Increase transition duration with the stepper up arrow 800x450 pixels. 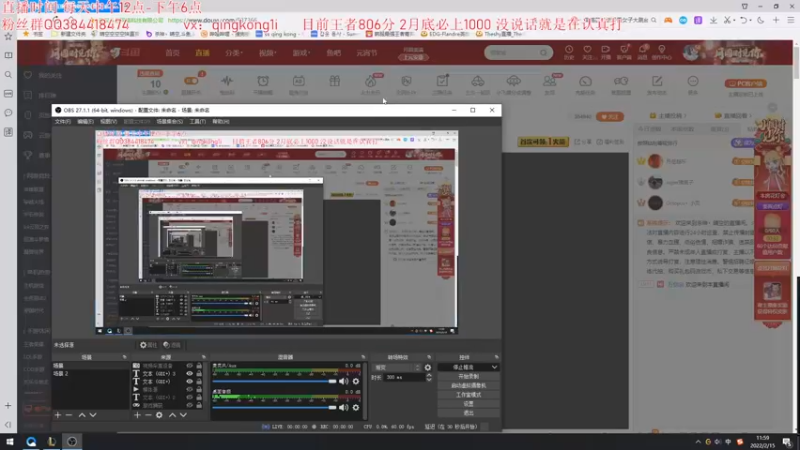[429, 375]
